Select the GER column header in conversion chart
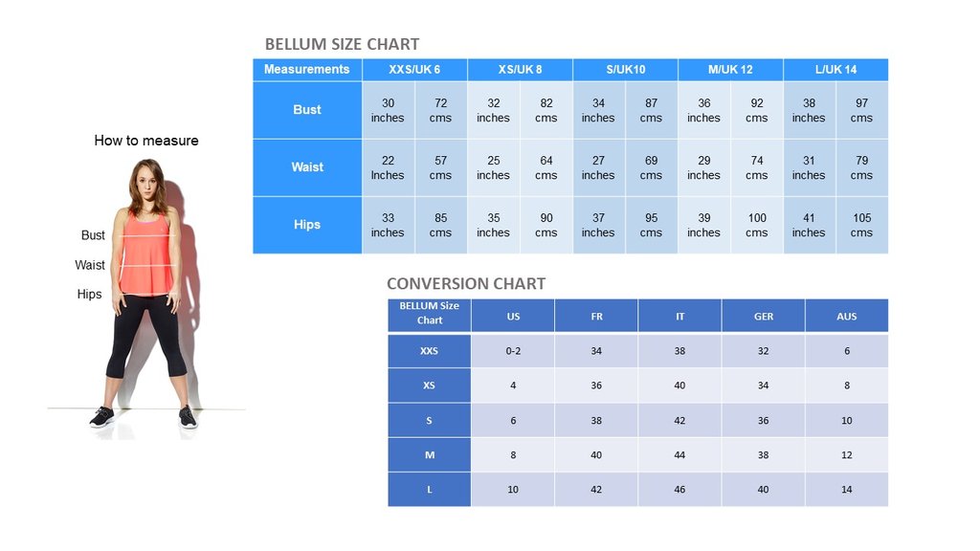The image size is (980, 551). [x=763, y=316]
